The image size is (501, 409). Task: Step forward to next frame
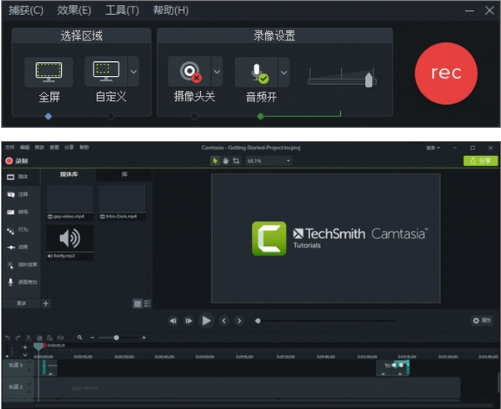[x=189, y=321]
